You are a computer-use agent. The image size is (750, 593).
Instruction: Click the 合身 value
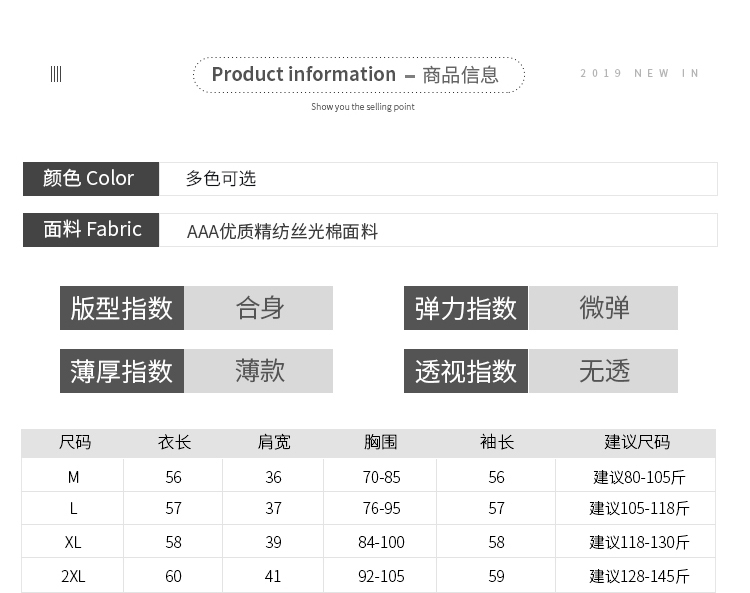pos(260,308)
